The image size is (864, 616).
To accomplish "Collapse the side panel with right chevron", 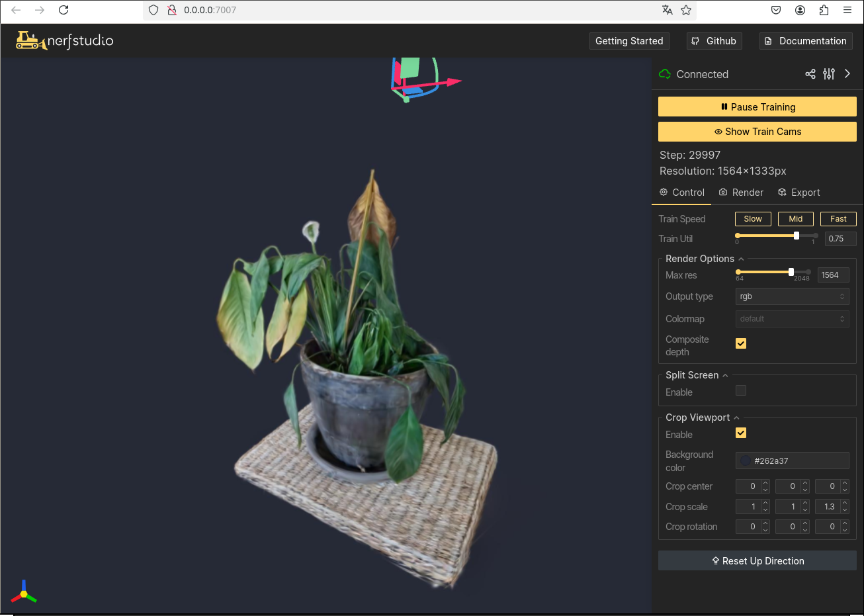I will [x=847, y=74].
